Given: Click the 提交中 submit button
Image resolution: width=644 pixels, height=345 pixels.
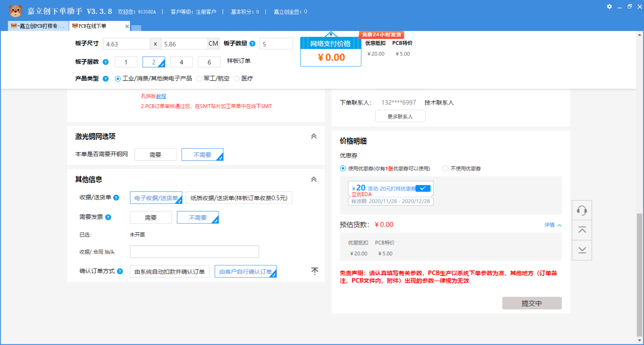Looking at the screenshot, I should [x=532, y=303].
